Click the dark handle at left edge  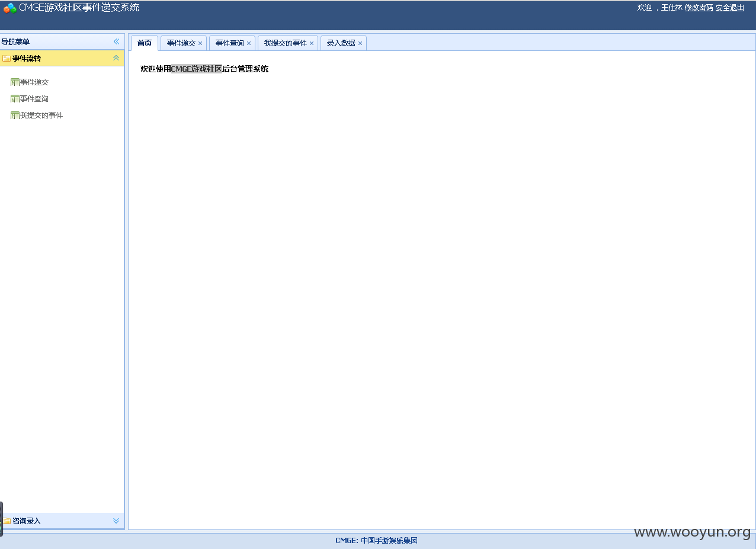[1, 519]
